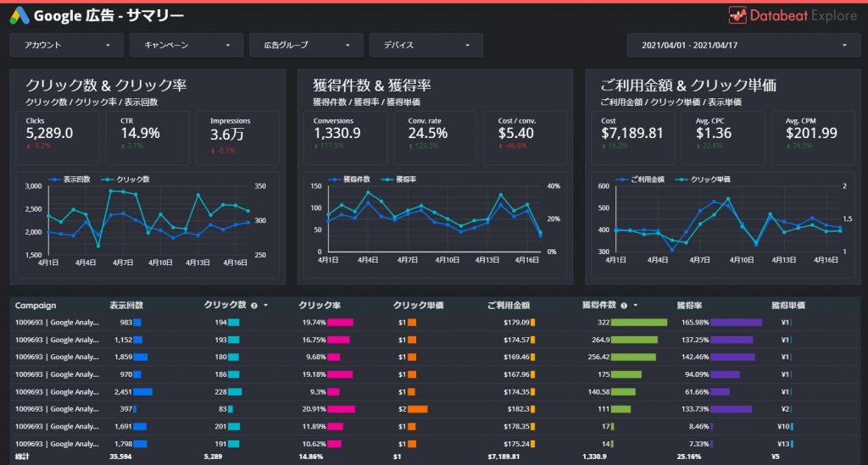This screenshot has height=465, width=868.
Task: Toggle 表示回数 legend in clicks chart
Action: [x=70, y=180]
